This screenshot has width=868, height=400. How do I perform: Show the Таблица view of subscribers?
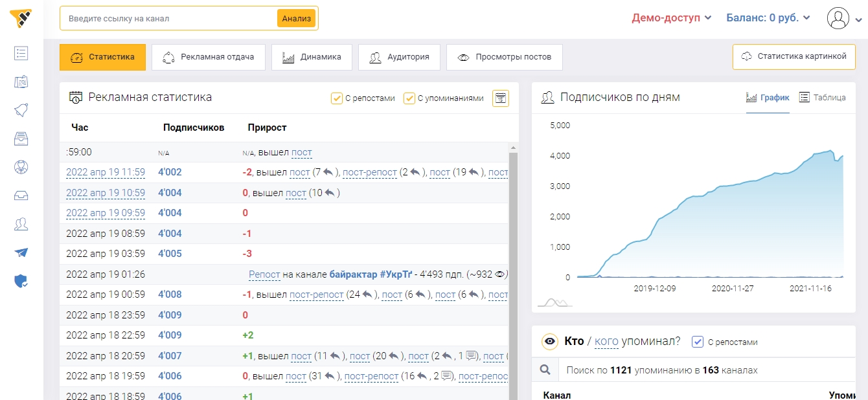click(x=822, y=98)
